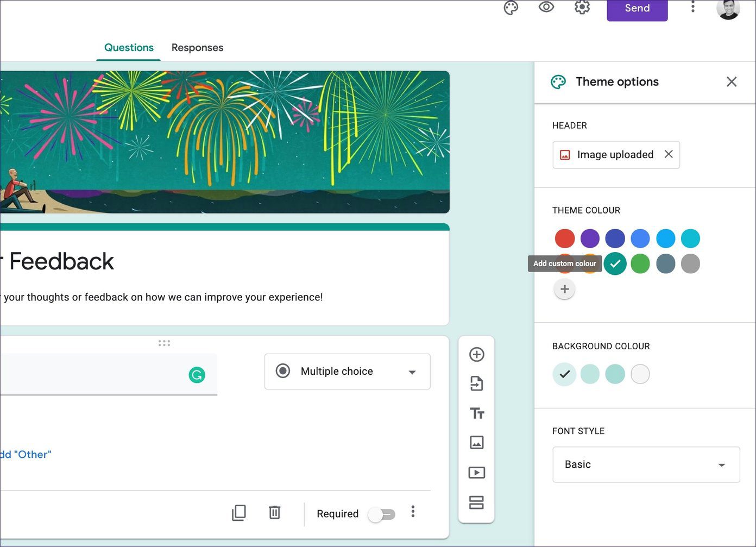Image resolution: width=756 pixels, height=547 pixels.
Task: Click the form description text
Action: click(x=162, y=297)
